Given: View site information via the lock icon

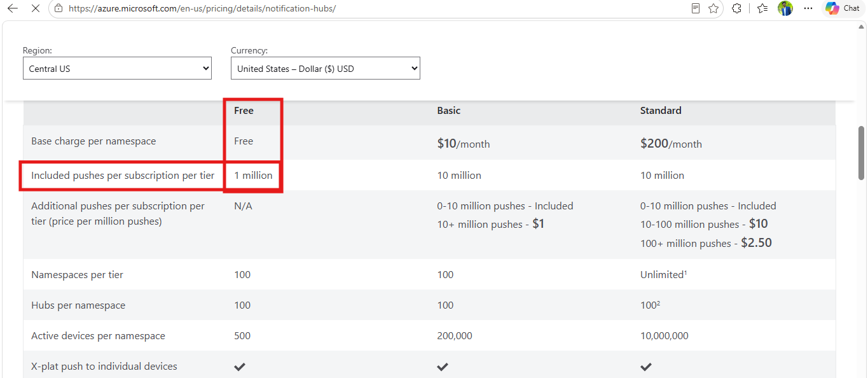Looking at the screenshot, I should click(x=59, y=8).
